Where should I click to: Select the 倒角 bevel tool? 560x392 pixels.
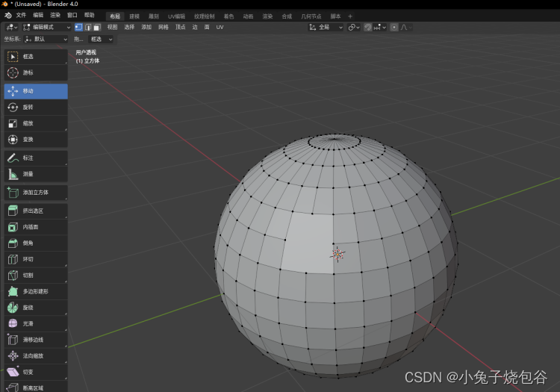(x=36, y=243)
